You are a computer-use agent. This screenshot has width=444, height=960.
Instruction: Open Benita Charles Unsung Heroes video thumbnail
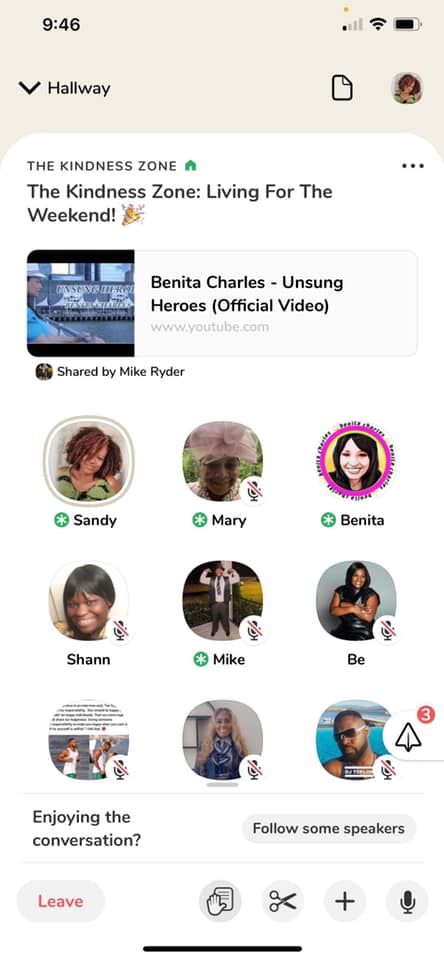coord(81,303)
